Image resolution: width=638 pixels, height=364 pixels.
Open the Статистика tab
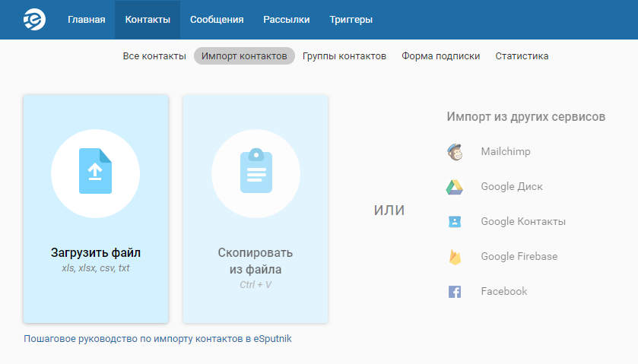tap(522, 56)
